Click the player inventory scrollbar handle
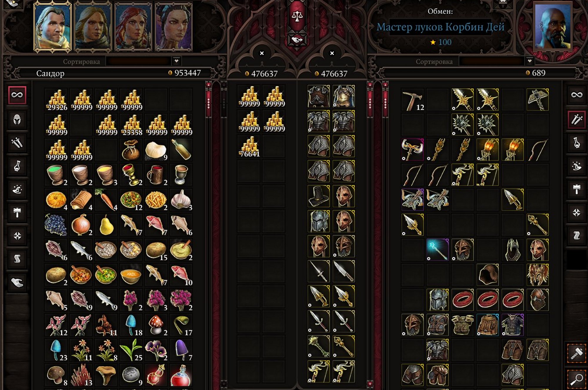Image resolution: width=588 pixels, height=390 pixels. click(208, 100)
